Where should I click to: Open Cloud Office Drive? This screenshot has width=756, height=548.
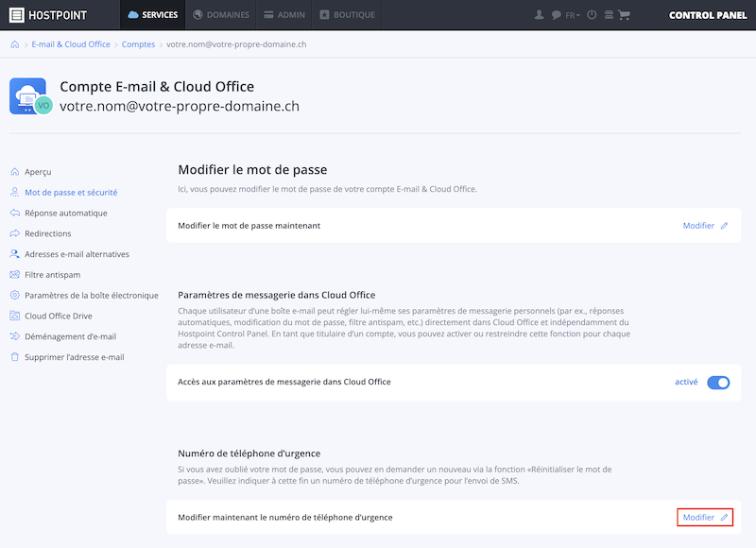pyautogui.click(x=59, y=317)
